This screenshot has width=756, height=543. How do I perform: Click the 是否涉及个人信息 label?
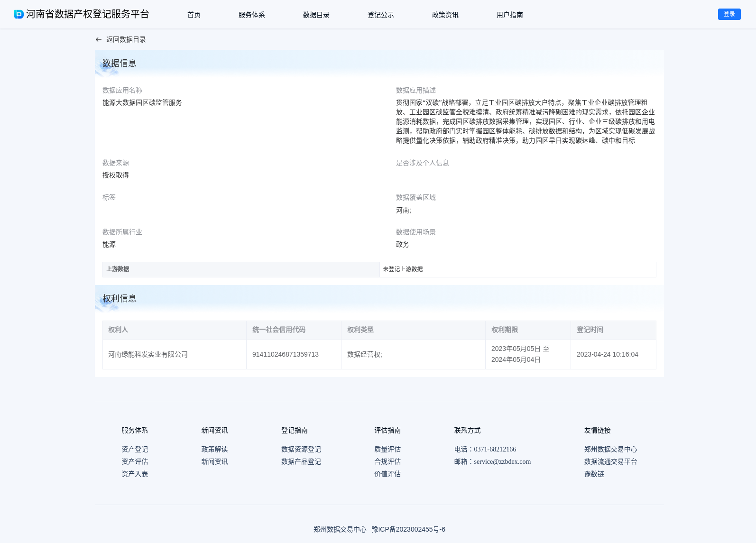(x=423, y=163)
